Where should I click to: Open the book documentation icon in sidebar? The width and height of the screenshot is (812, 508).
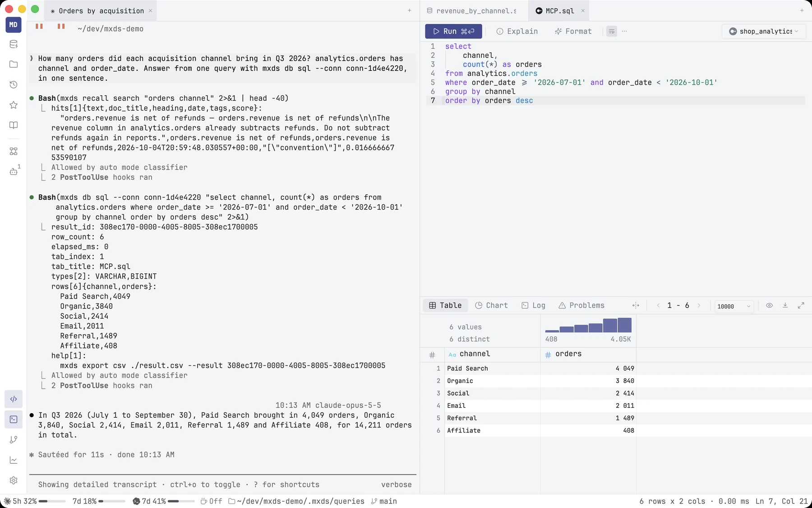pos(14,125)
